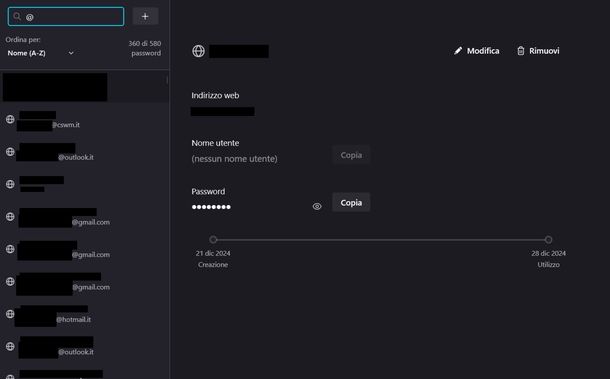The image size is (610, 379).
Task: Click globe icon of entry without email
Action: tap(10, 184)
